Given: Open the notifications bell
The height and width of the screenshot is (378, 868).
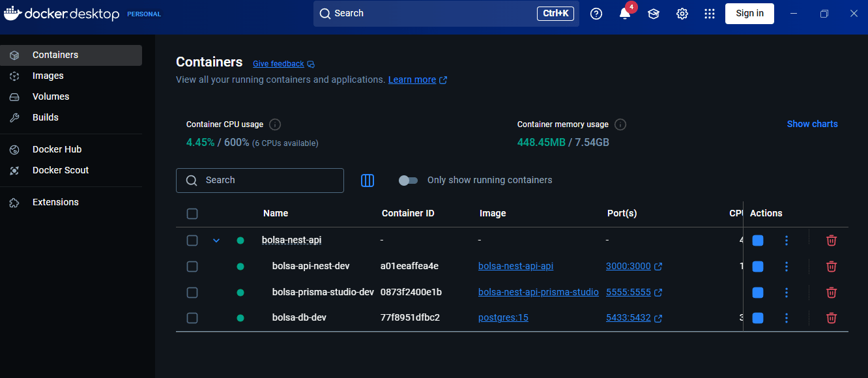Looking at the screenshot, I should pyautogui.click(x=624, y=13).
